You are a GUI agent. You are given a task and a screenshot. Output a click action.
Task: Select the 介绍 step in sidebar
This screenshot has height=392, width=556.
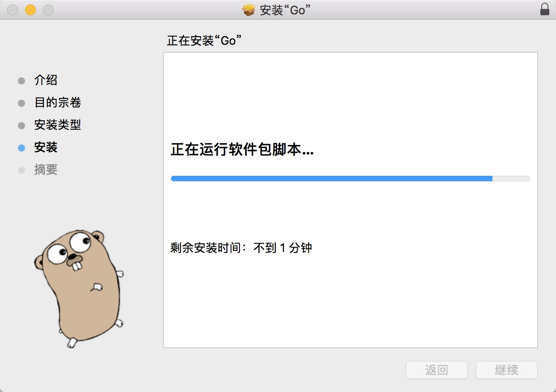[46, 81]
